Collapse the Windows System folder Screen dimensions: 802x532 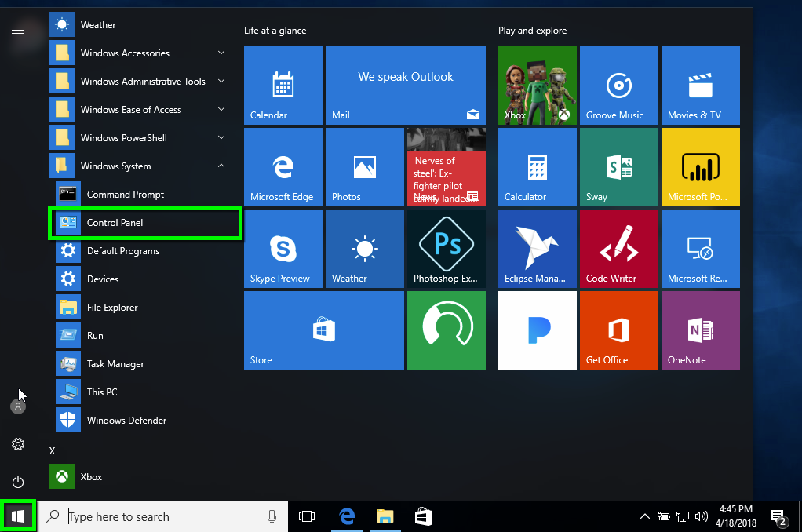coord(139,166)
